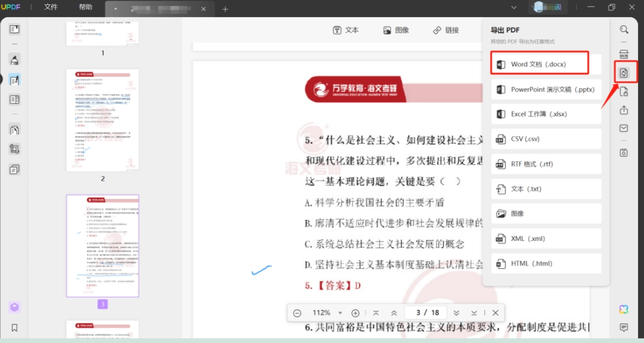Open the share file icon

tap(624, 110)
